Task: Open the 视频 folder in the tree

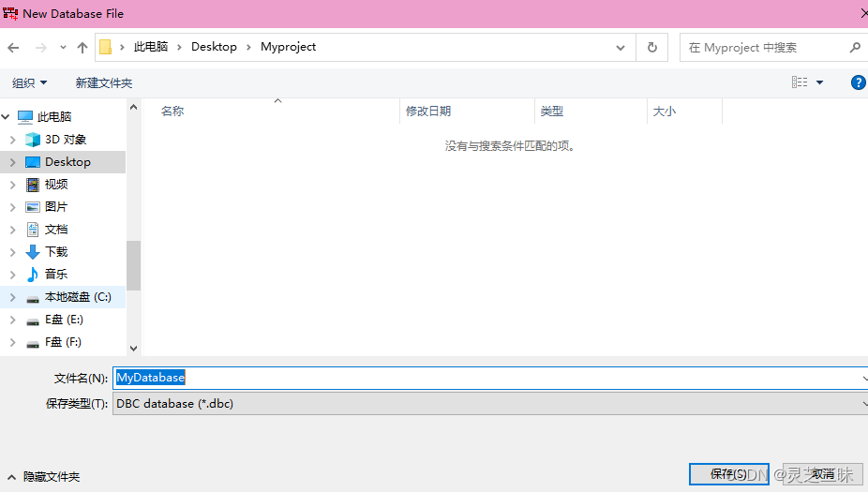Action: pyautogui.click(x=56, y=185)
